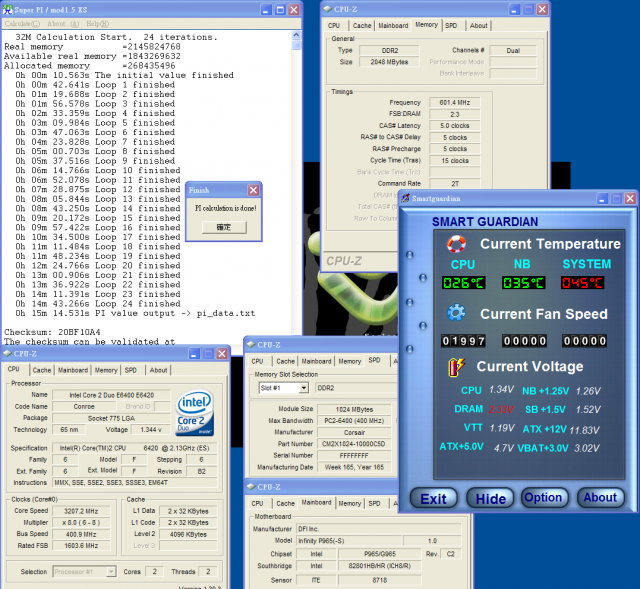640x589 pixels.
Task: Click the Bus Speed 400.9 MHz field
Action: pos(81,534)
